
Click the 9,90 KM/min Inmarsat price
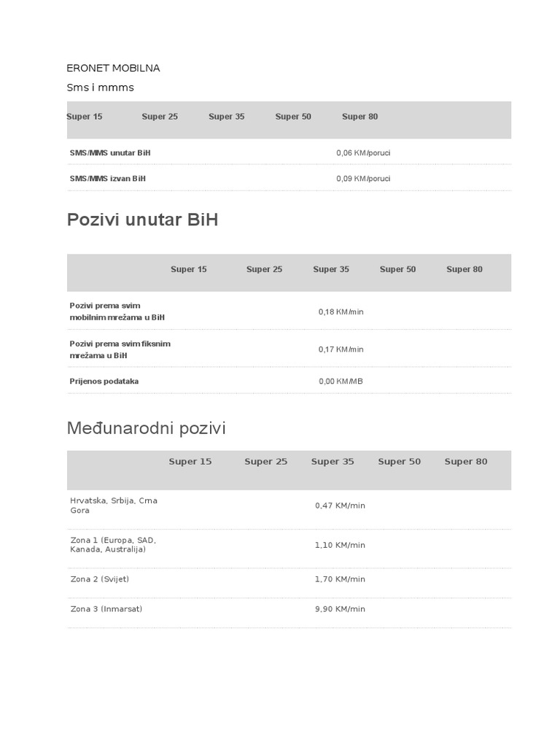click(340, 609)
